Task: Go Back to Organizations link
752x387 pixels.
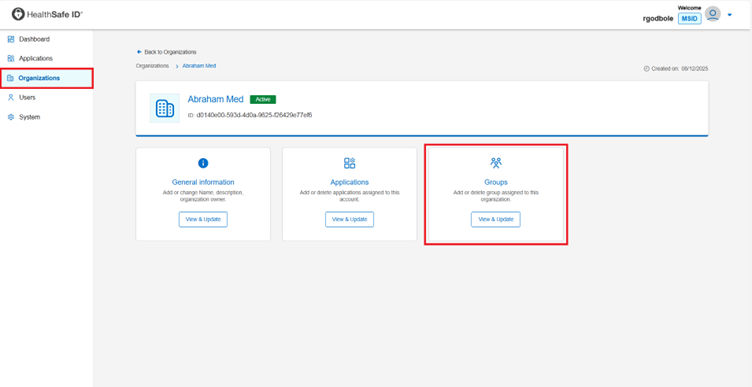Action: tap(166, 52)
